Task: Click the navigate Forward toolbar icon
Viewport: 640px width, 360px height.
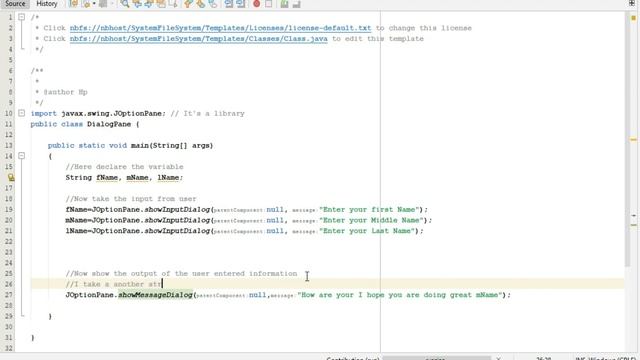Action: click(x=103, y=4)
